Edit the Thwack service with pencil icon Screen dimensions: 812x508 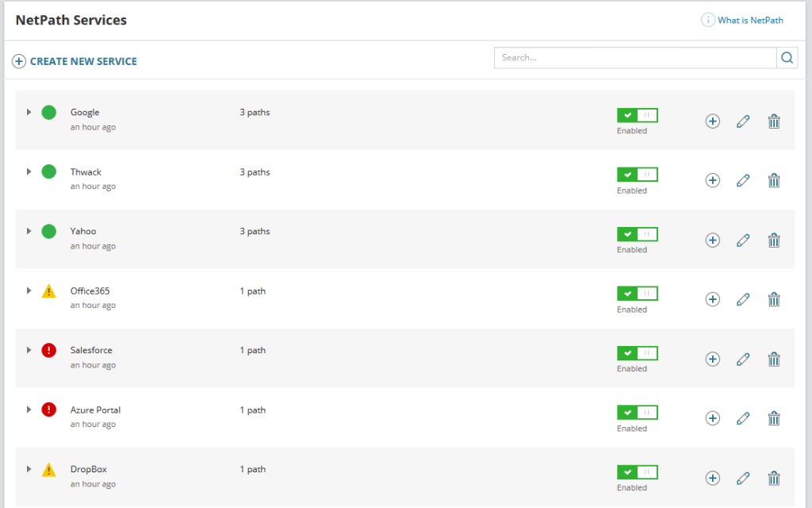pos(743,181)
